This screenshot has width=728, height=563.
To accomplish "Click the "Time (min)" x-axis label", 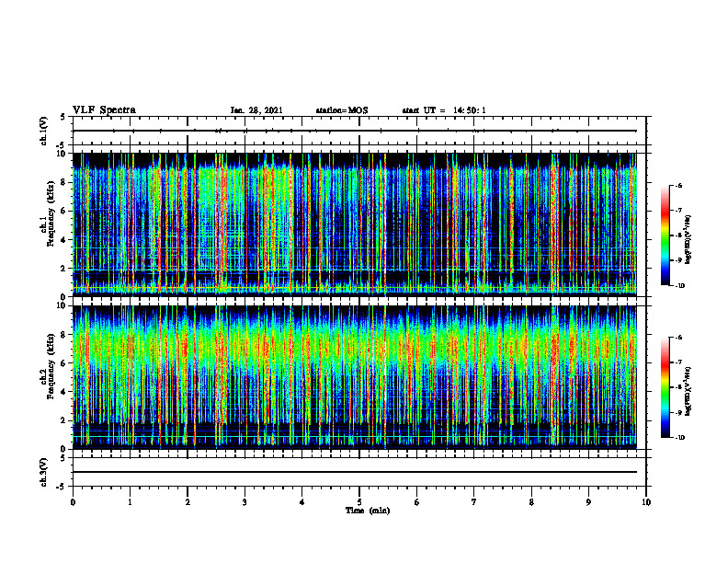I will (368, 511).
